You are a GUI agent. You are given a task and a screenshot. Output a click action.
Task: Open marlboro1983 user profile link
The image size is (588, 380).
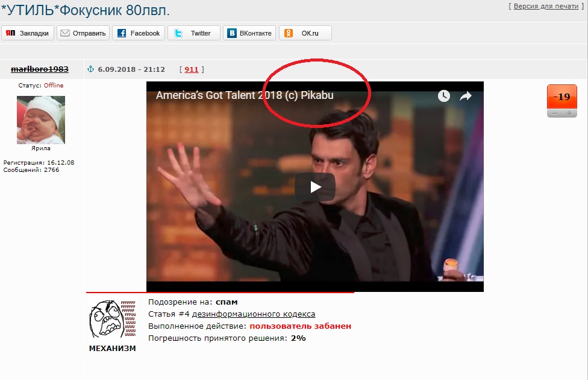click(x=40, y=69)
